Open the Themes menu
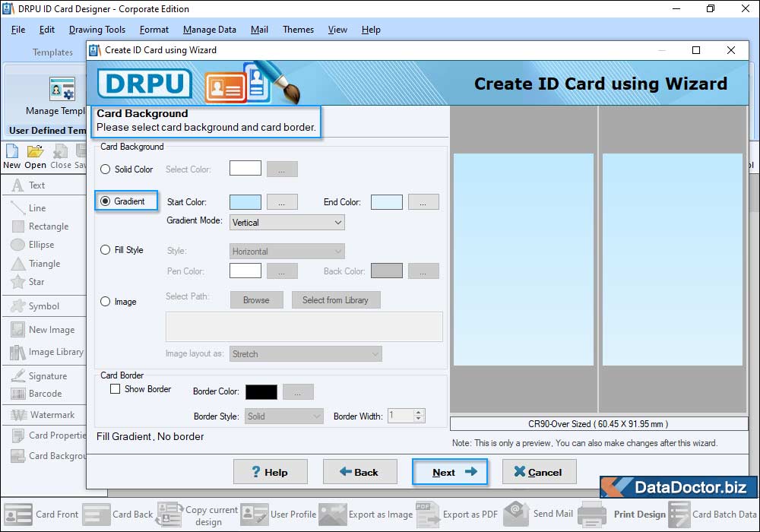The width and height of the screenshot is (760, 532). (x=298, y=30)
